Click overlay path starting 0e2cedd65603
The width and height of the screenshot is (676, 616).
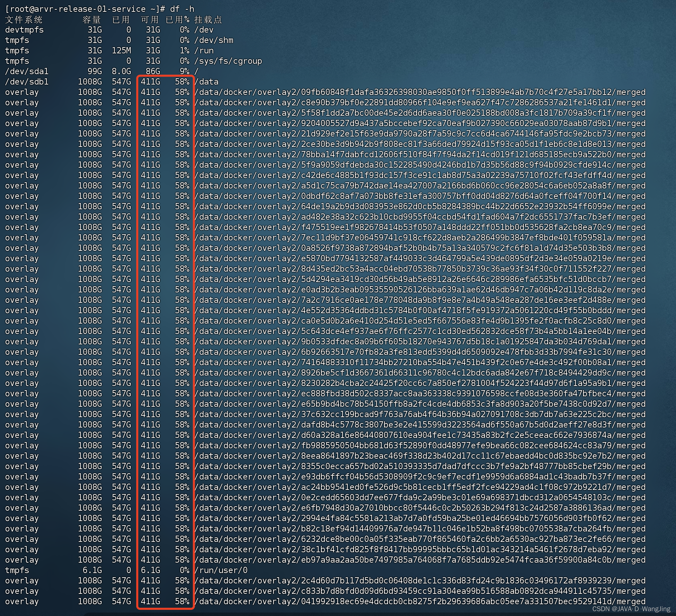click(420, 498)
